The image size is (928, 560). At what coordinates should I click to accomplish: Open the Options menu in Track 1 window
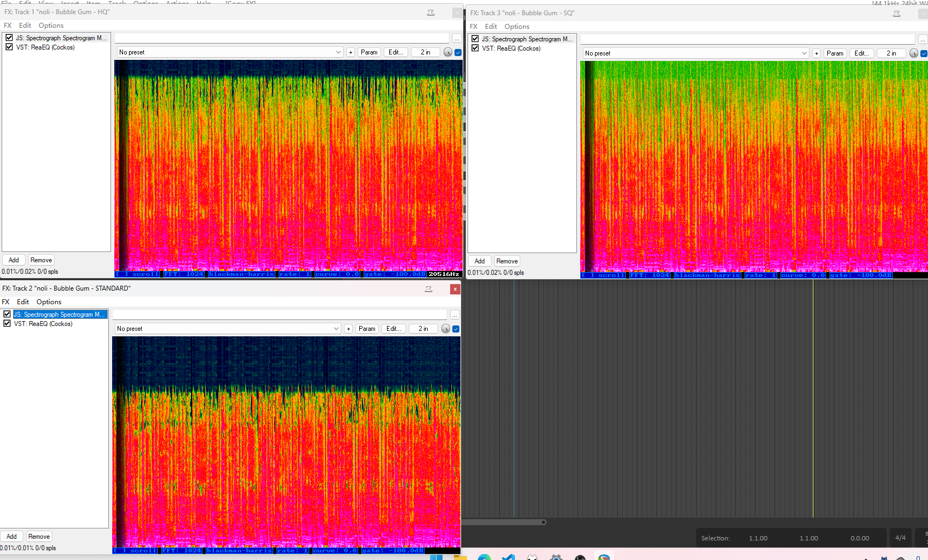point(51,26)
